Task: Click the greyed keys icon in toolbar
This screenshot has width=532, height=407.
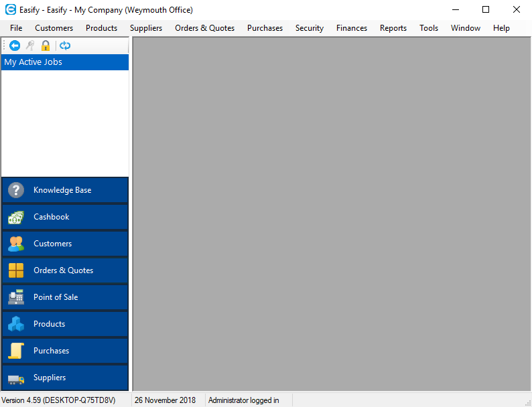Action: point(30,46)
